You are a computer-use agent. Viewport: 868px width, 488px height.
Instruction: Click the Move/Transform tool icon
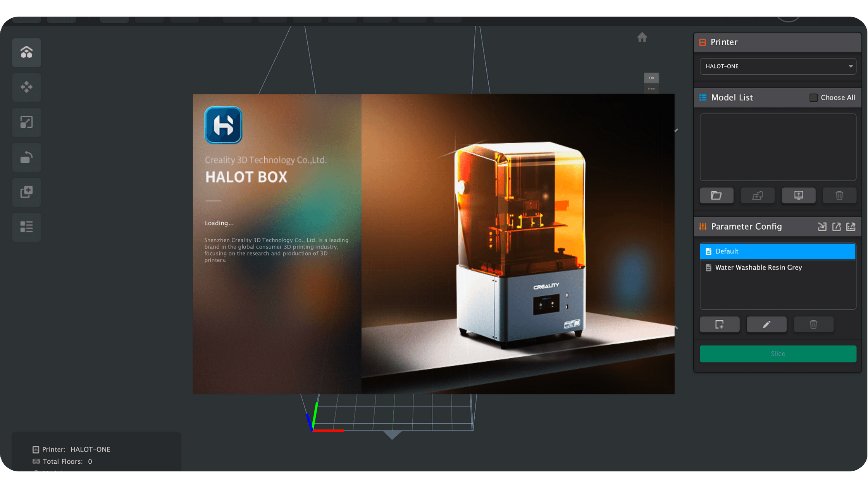26,86
